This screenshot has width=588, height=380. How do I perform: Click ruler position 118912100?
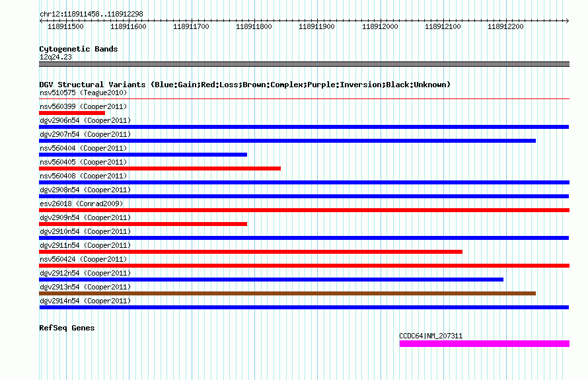[x=443, y=26]
